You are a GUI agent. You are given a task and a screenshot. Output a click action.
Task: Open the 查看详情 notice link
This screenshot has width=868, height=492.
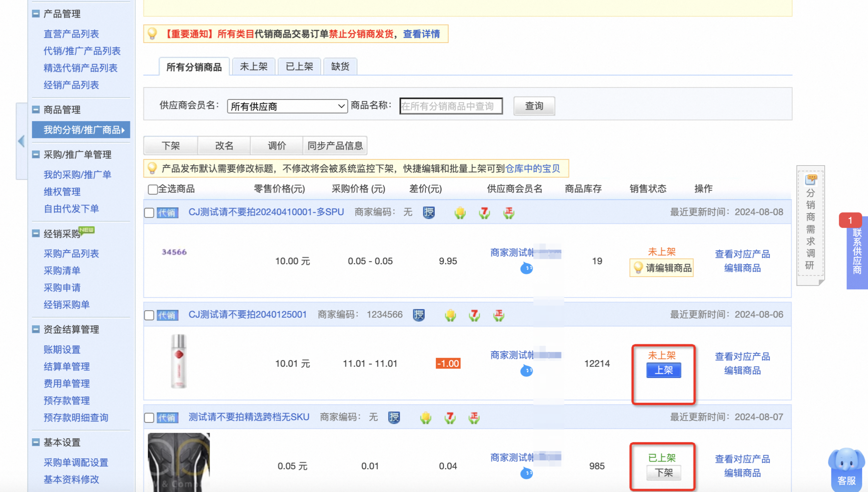[422, 34]
